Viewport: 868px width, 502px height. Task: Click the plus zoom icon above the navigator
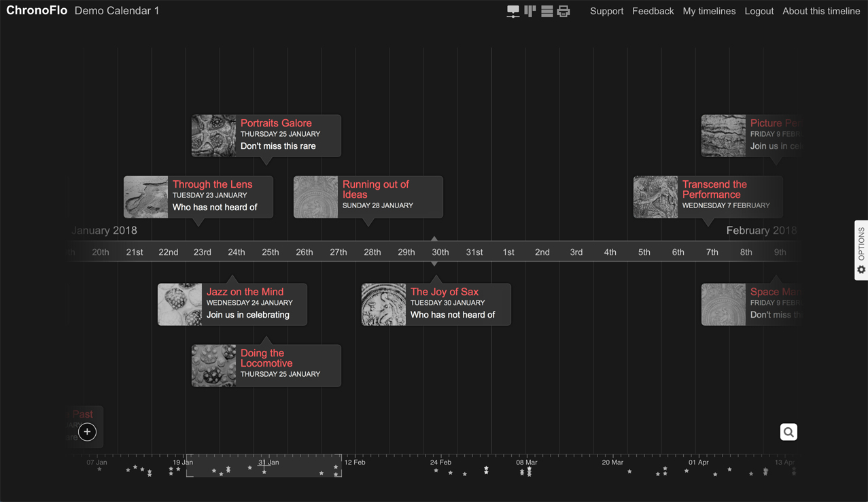tap(87, 432)
